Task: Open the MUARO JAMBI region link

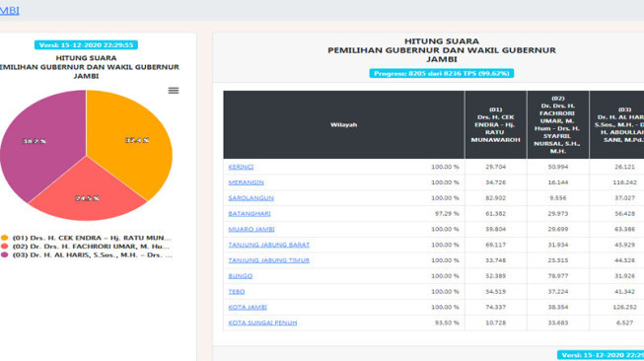Action: (251, 229)
